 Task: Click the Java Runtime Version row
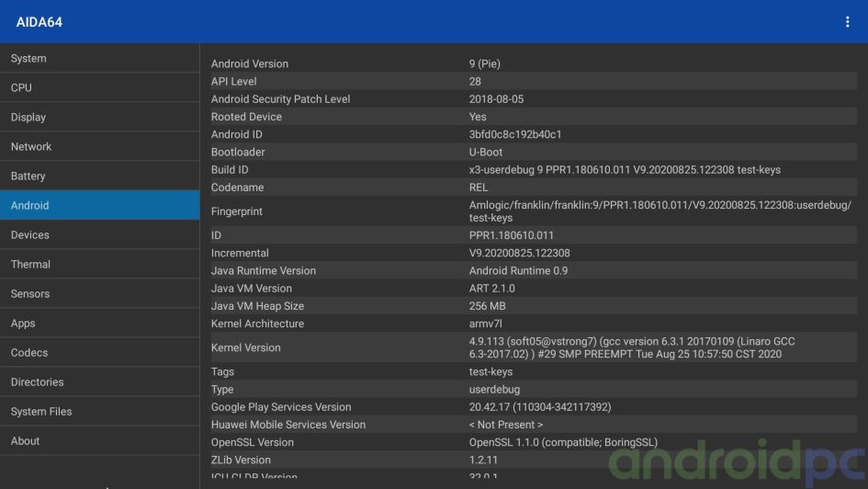pos(534,271)
